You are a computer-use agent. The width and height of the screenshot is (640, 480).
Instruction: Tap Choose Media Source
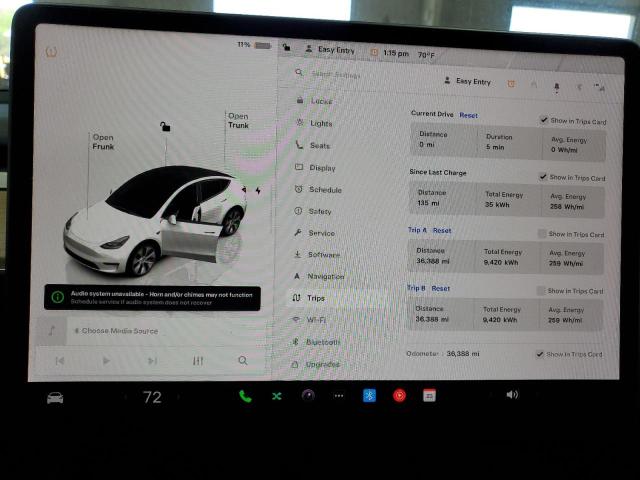pos(117,331)
